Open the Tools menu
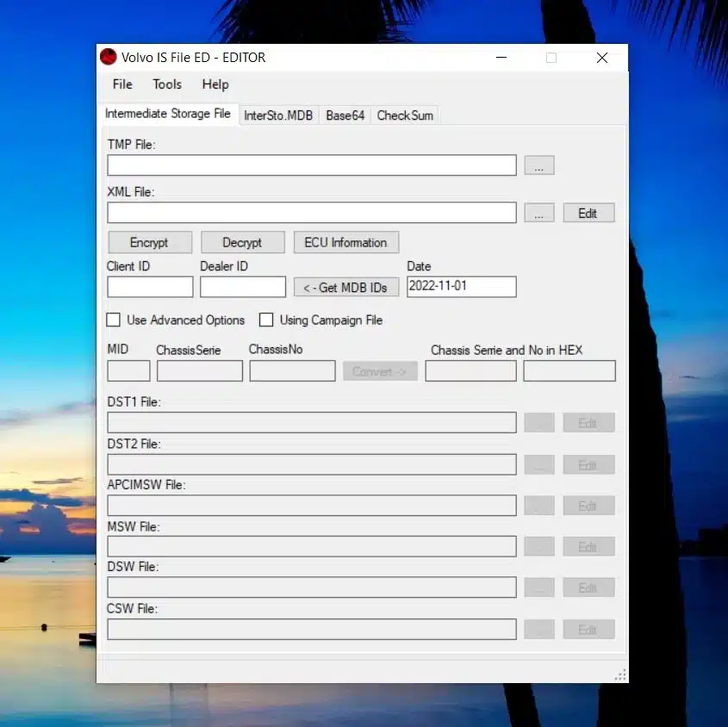 coord(166,84)
